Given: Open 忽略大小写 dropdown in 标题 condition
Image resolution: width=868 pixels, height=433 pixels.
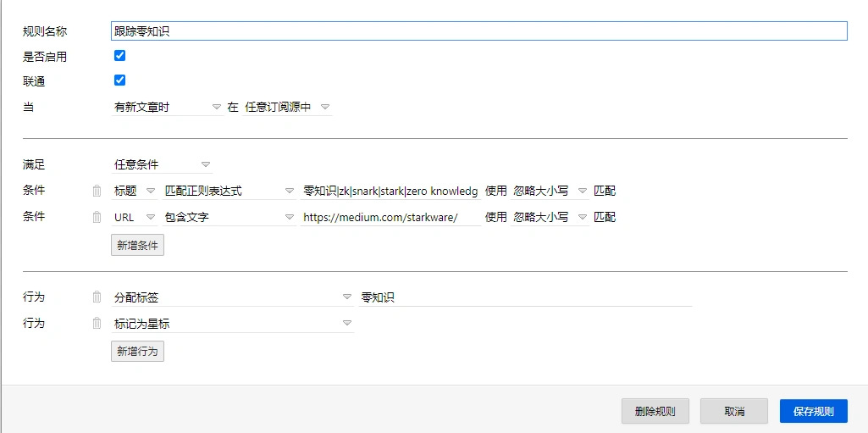Looking at the screenshot, I should tap(550, 191).
